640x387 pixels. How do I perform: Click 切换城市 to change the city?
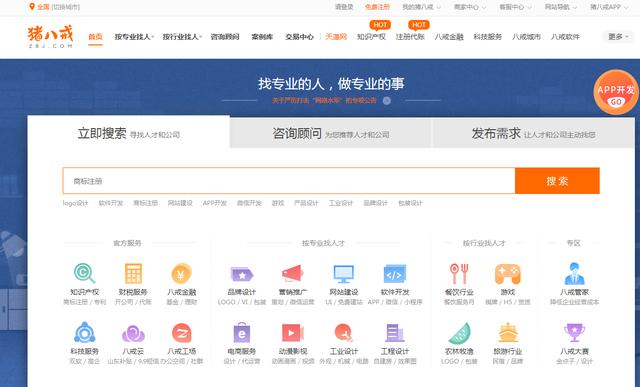tap(66, 7)
